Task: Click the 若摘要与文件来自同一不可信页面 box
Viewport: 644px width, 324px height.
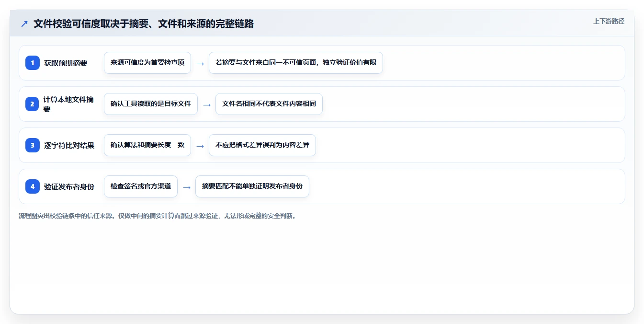Action: coord(296,63)
